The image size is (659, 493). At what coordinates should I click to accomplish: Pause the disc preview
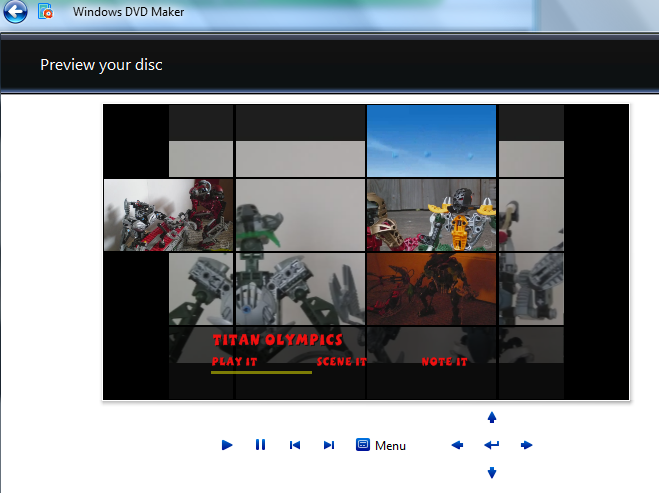click(x=261, y=445)
